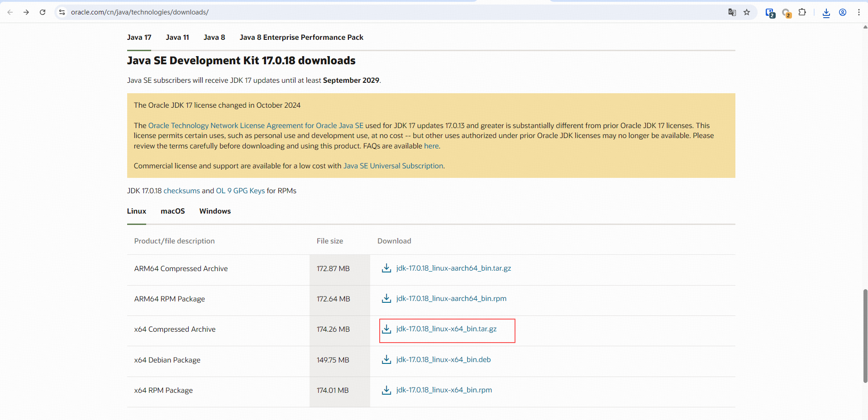Select 'ARM64 RPM Package' row text
This screenshot has height=420, width=868.
pos(170,299)
